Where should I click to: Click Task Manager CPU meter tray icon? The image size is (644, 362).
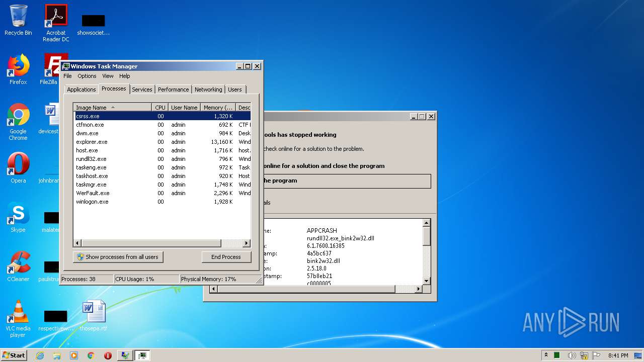557,355
